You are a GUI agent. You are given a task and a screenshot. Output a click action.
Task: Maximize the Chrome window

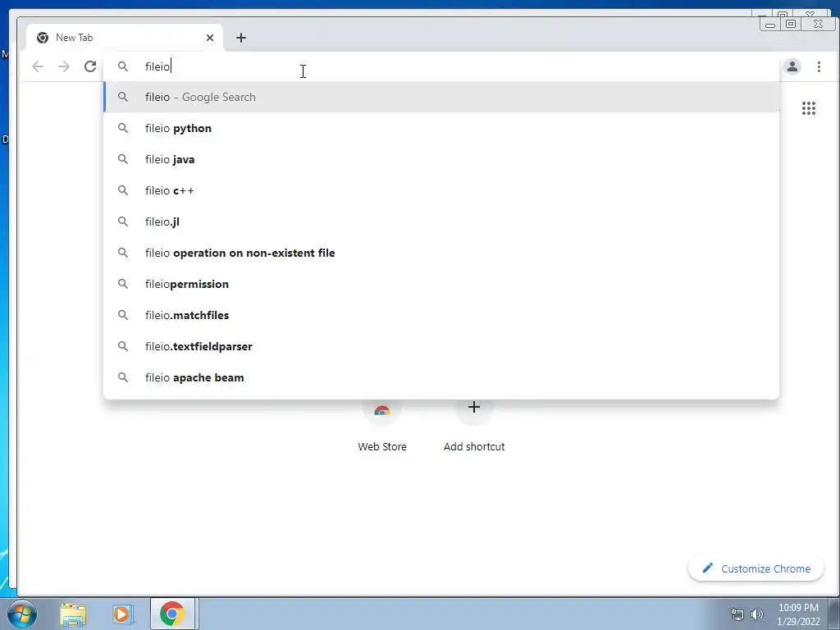(791, 24)
